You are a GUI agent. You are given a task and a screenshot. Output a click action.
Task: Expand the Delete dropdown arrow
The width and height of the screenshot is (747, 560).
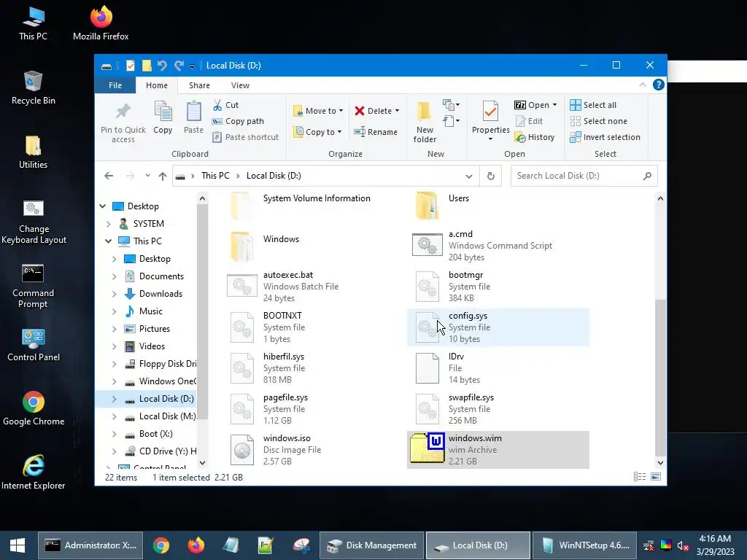[x=398, y=111]
